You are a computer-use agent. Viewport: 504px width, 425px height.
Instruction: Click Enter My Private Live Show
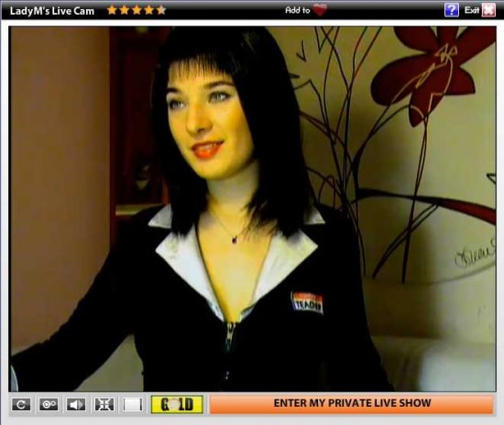[352, 404]
